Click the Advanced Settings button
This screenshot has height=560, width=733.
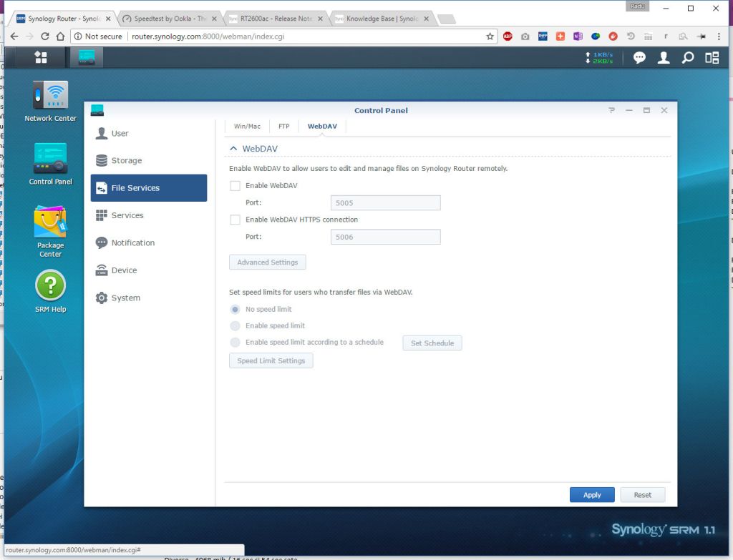(x=268, y=262)
